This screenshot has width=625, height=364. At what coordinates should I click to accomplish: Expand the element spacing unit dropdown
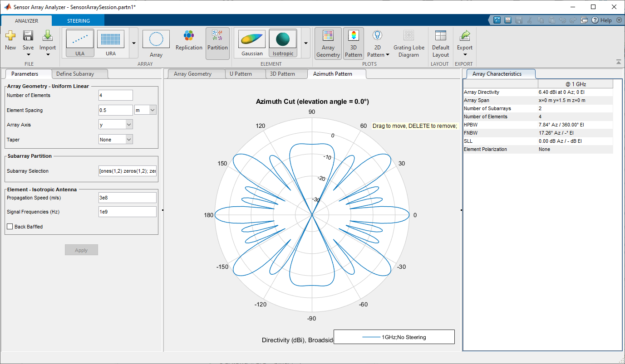(x=145, y=110)
